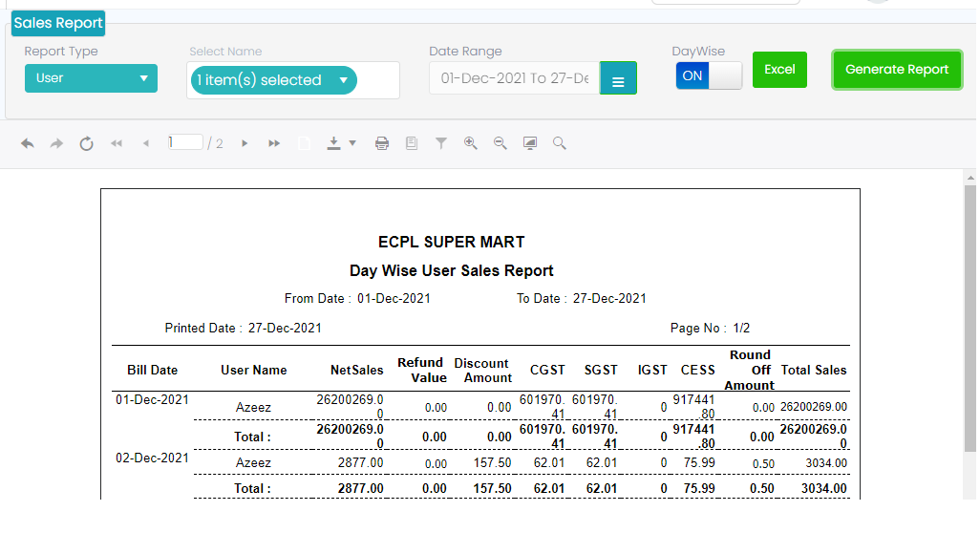This screenshot has width=980, height=533.
Task: Click the Generate Report button
Action: (896, 70)
